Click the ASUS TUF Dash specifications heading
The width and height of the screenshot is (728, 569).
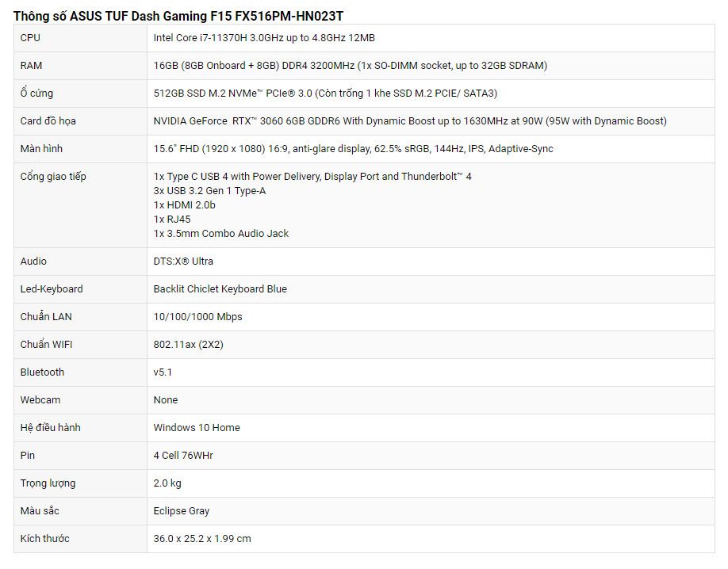(x=178, y=16)
